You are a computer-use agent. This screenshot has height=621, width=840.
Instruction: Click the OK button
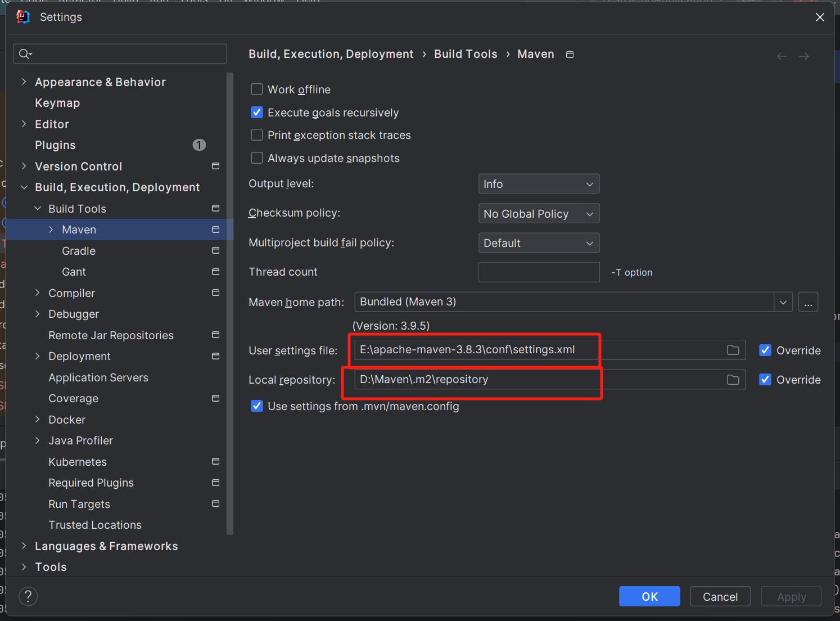(649, 596)
